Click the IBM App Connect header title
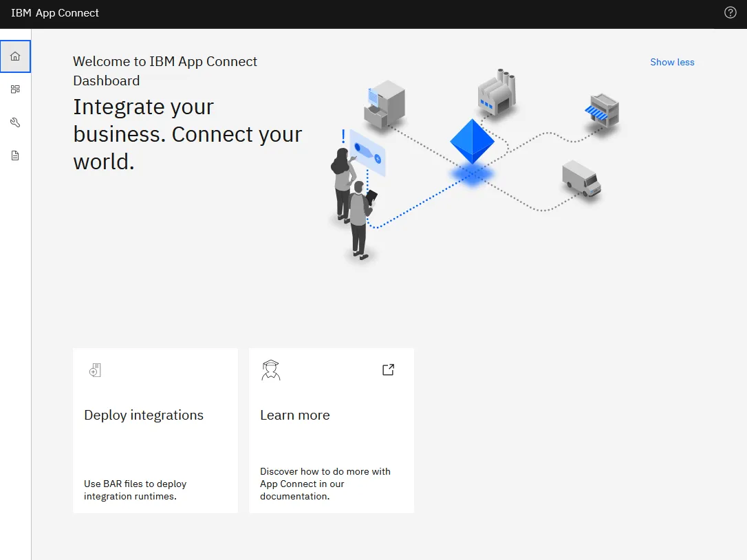Screen dimensions: 747x560 [x=55, y=13]
